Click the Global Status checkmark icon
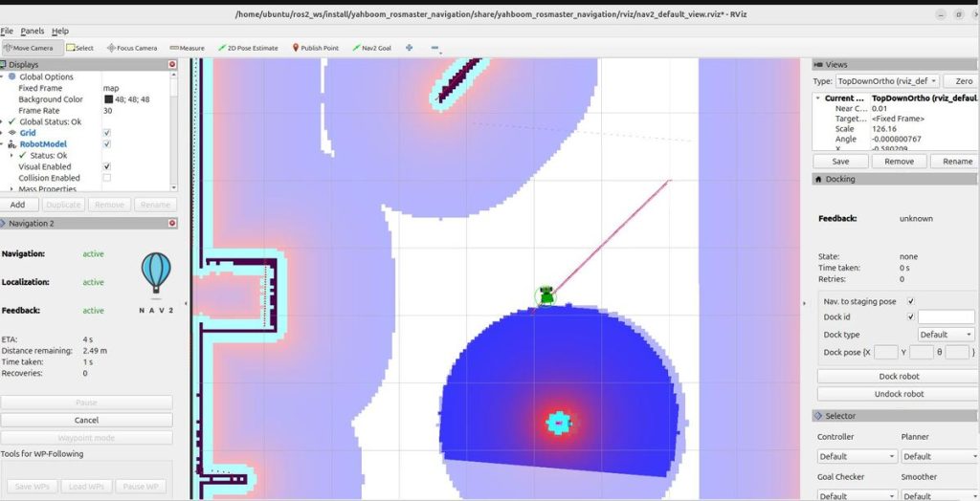The image size is (980, 501). 11,121
